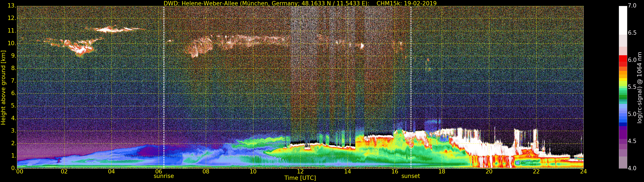The image size is (644, 182).
Task: Click the 'sunset' label below the axis
Action: (x=410, y=176)
